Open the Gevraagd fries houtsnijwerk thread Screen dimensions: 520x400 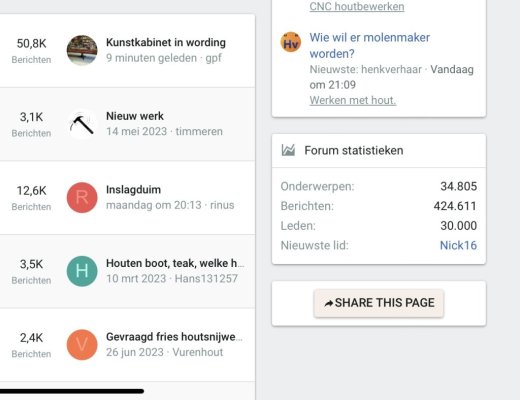point(174,337)
